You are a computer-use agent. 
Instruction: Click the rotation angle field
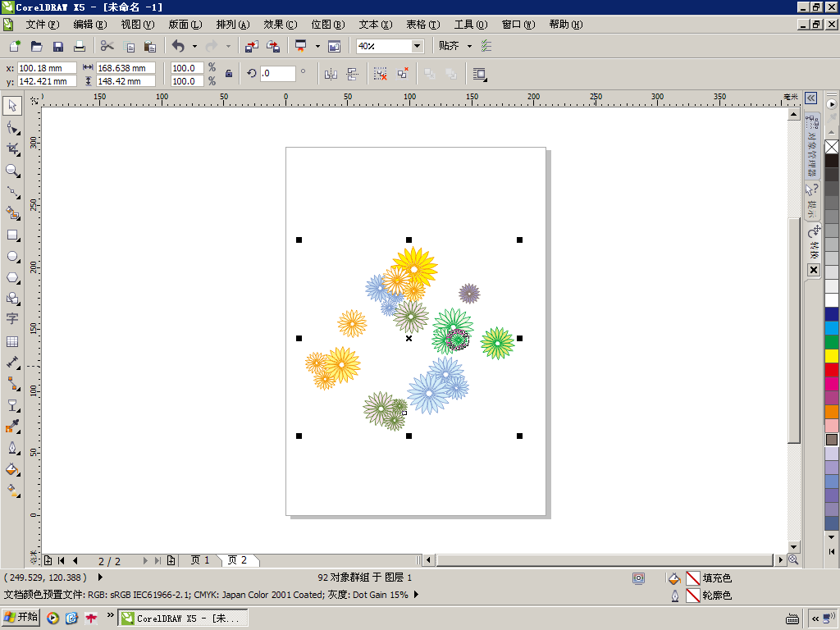(x=278, y=73)
